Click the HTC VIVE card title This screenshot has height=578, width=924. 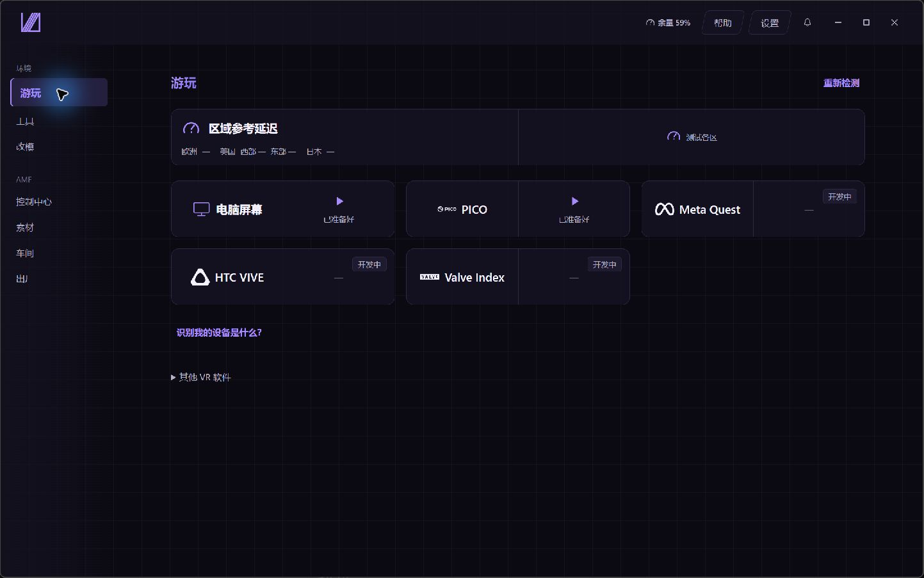tap(239, 277)
